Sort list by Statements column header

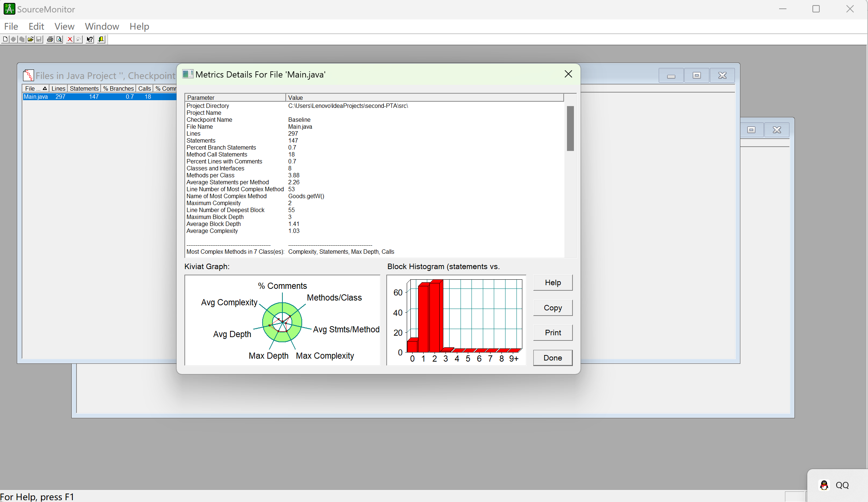pos(84,88)
